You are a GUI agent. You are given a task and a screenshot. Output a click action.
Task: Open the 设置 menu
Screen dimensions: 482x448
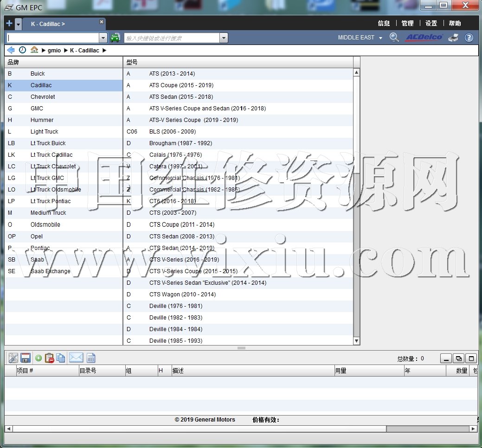click(x=431, y=23)
